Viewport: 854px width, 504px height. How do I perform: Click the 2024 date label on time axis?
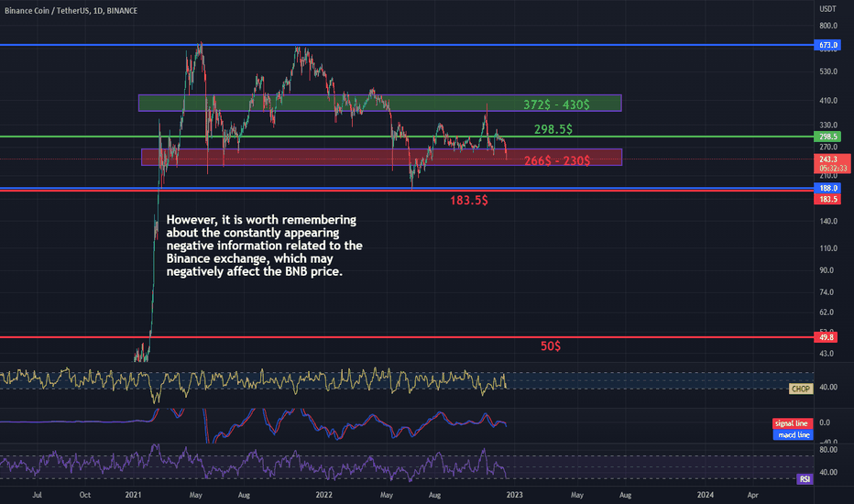[705, 495]
